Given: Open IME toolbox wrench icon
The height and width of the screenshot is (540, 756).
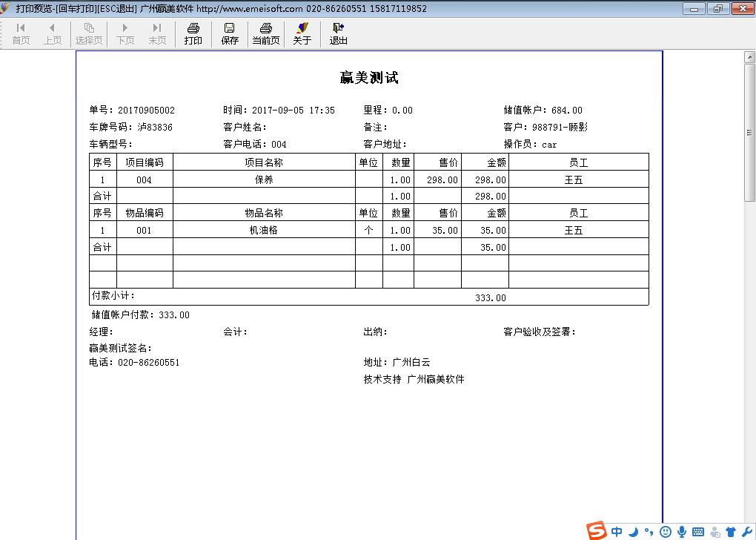Looking at the screenshot, I should 746,532.
